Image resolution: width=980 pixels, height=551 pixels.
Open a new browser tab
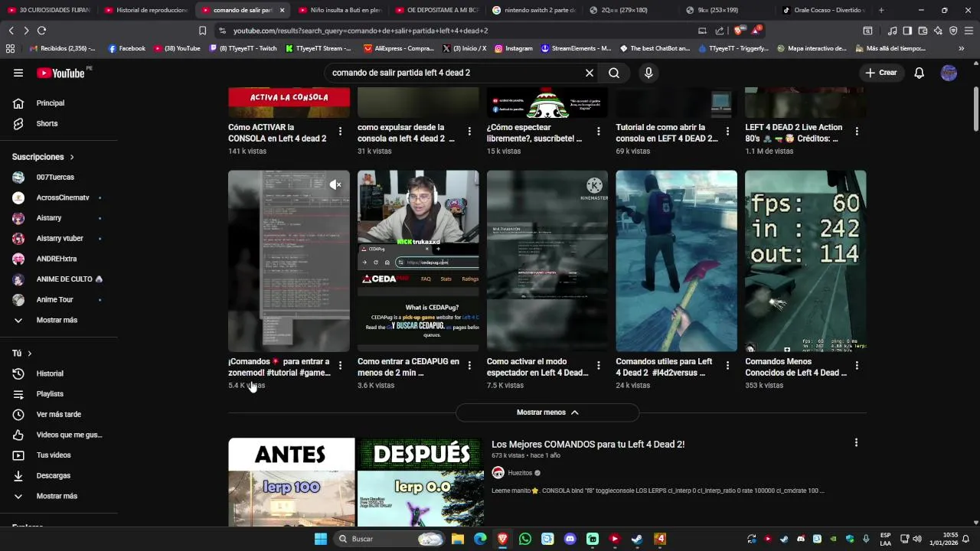[881, 10]
